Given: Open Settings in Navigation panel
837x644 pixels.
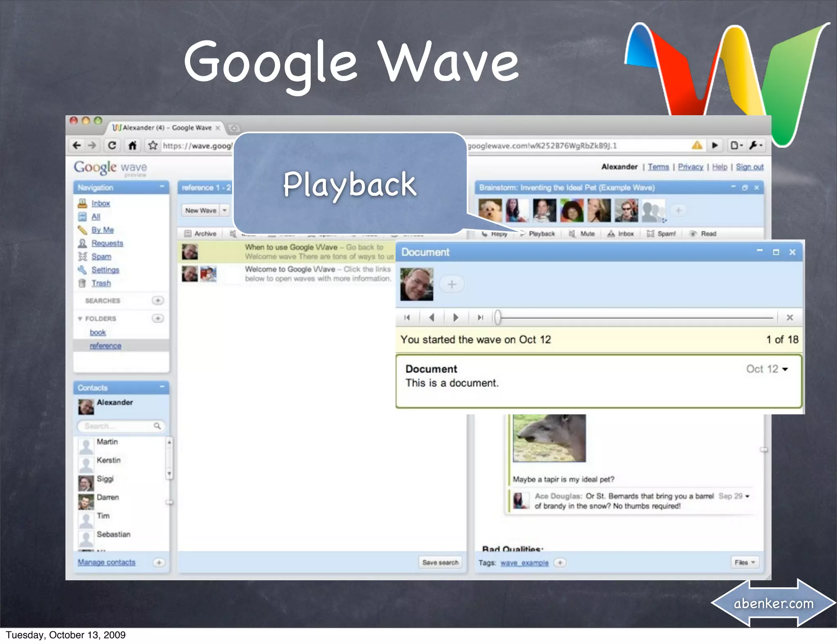Looking at the screenshot, I should 105,270.
